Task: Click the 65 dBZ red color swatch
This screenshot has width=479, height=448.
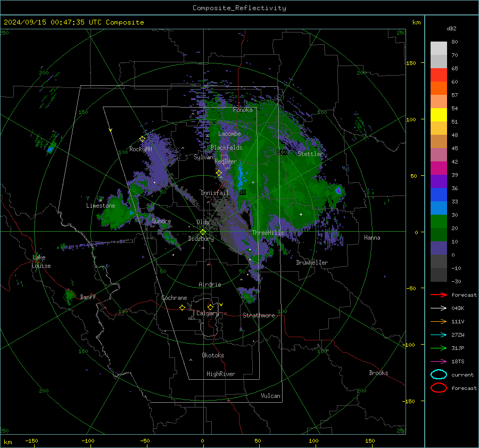Action: (439, 75)
